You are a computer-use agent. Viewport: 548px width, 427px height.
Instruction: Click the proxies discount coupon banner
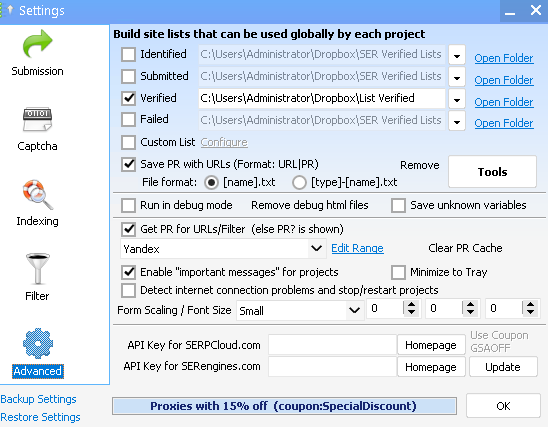click(284, 406)
